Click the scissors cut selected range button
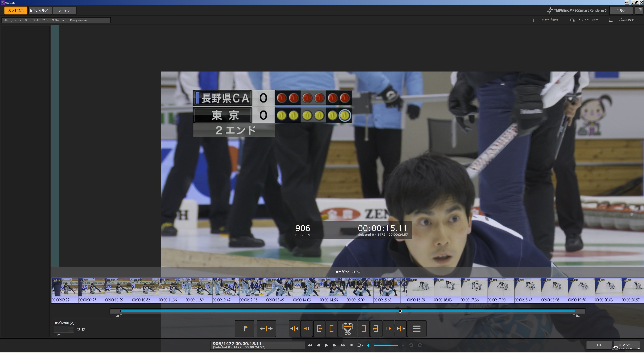Image resolution: width=644 pixels, height=353 pixels. tap(347, 328)
